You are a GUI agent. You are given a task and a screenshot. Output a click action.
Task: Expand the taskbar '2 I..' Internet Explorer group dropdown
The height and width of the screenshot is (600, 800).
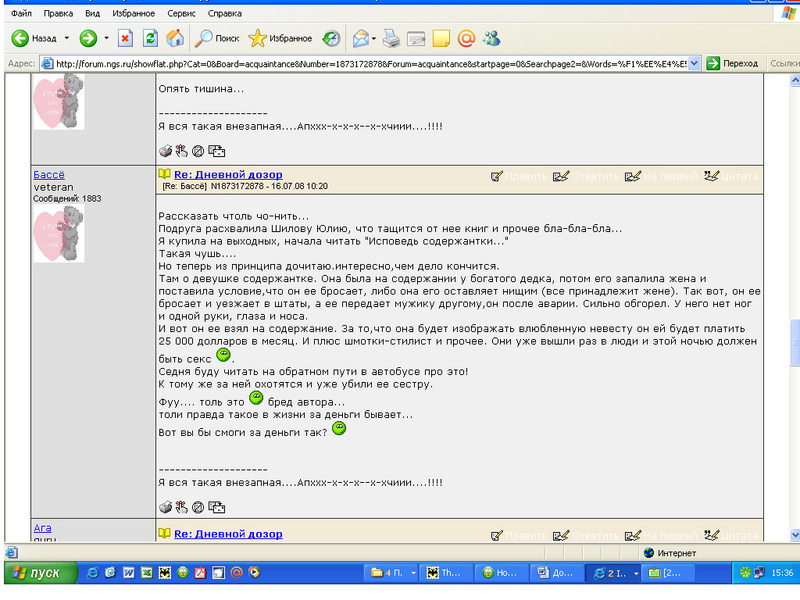tap(636, 573)
